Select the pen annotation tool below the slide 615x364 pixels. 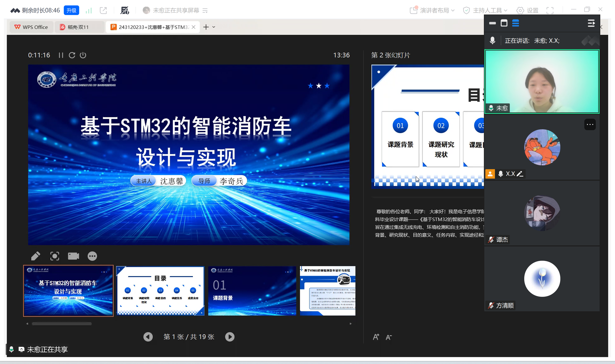click(x=36, y=256)
